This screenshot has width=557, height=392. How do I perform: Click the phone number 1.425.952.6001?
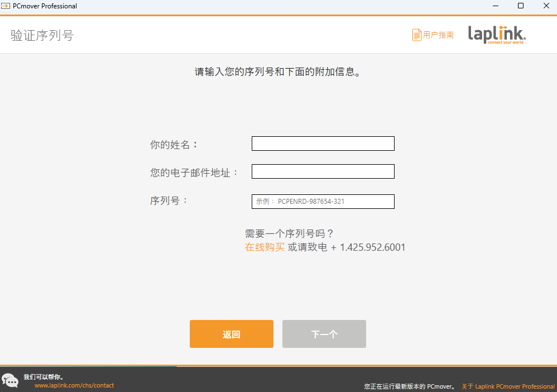(373, 247)
